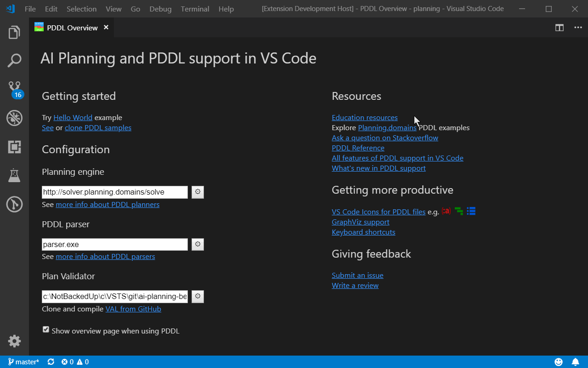The width and height of the screenshot is (588, 368).
Task: Click the warnings count in status bar
Action: coord(83,362)
